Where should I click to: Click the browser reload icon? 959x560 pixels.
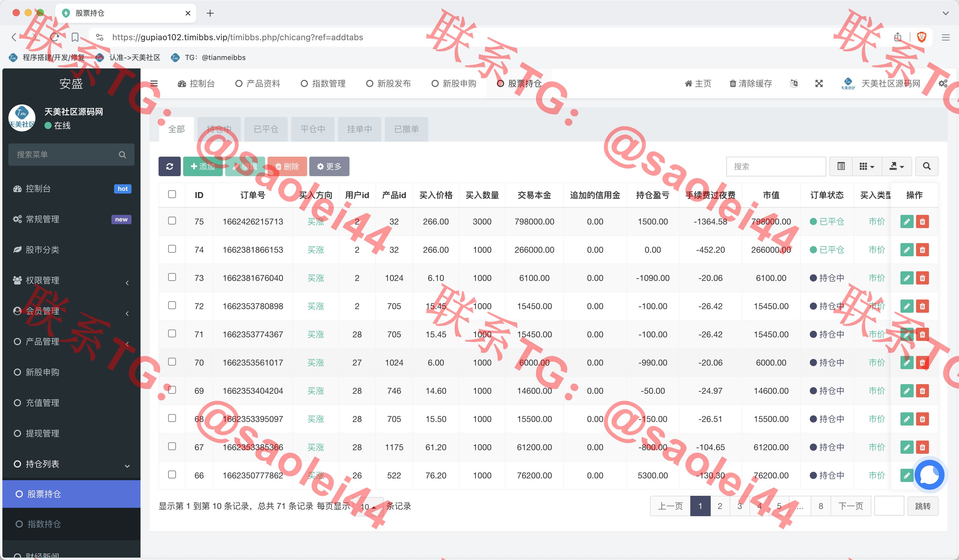pyautogui.click(x=54, y=37)
